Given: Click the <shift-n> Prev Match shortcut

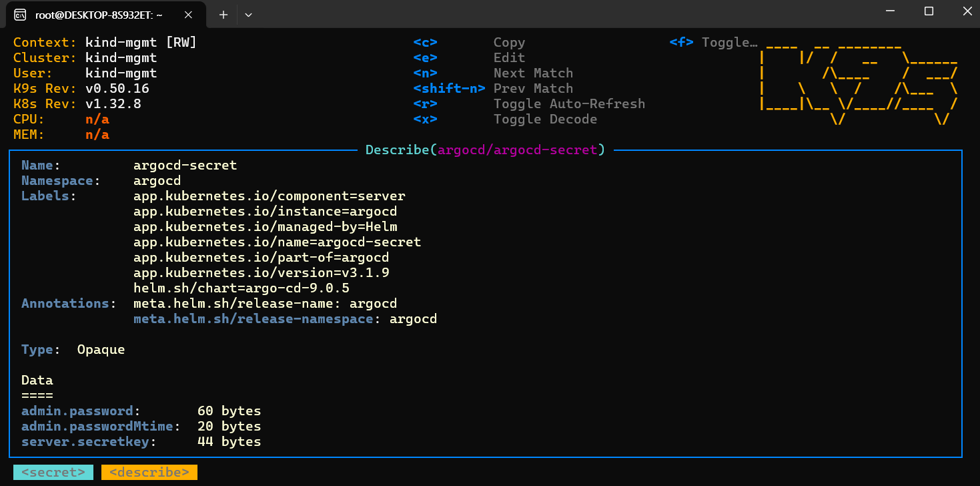Looking at the screenshot, I should pos(493,89).
